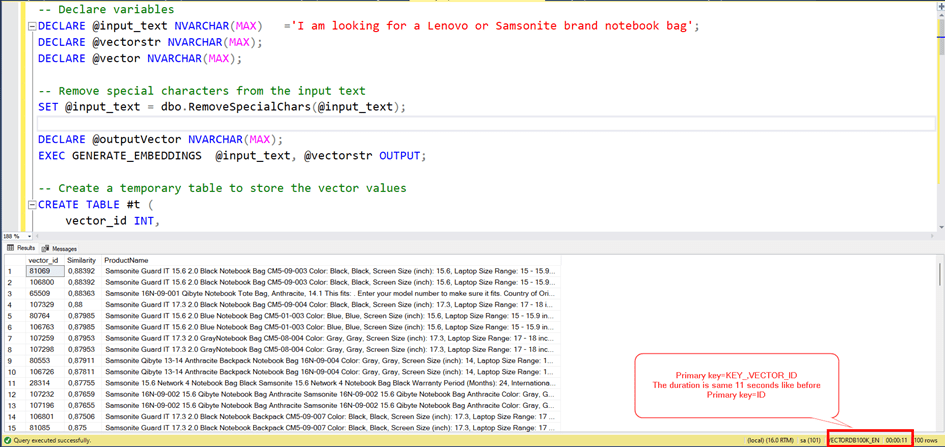Viewport: 945px width, 447px height.
Task: Open the 188 % zoom level dropdown
Action: (30, 237)
